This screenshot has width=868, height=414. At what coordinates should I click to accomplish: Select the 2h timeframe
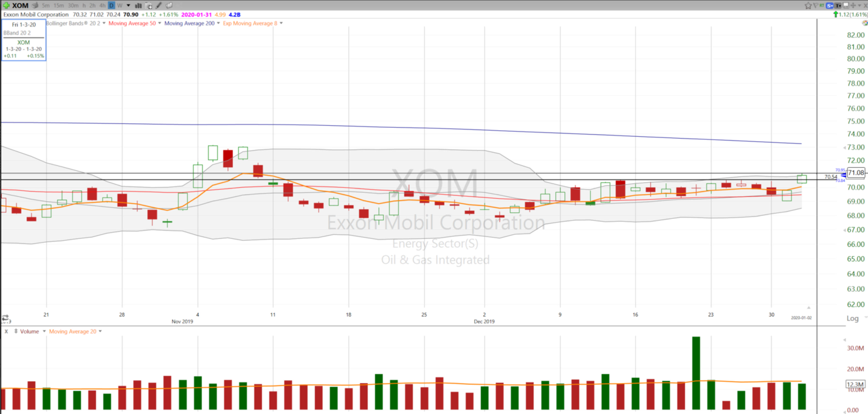click(x=92, y=5)
